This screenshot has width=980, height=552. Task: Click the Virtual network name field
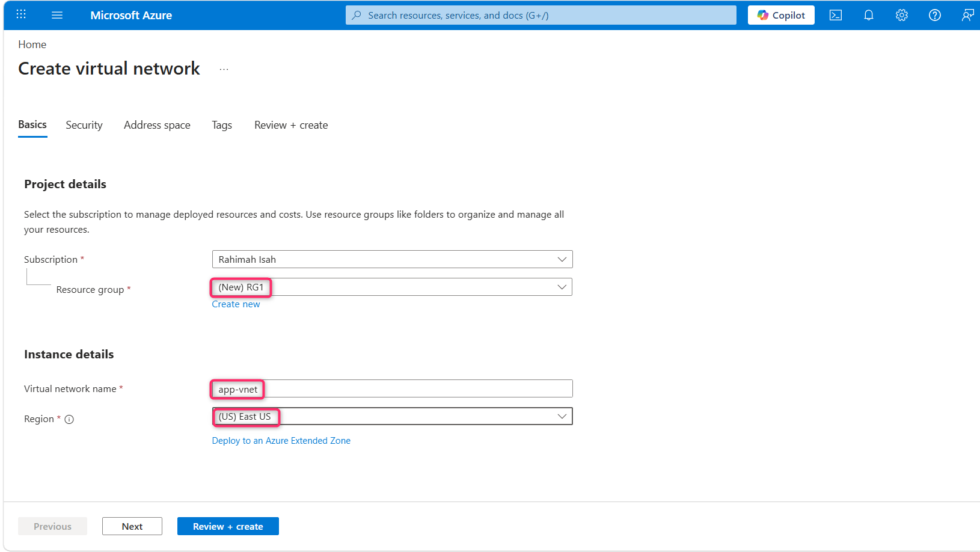(392, 388)
